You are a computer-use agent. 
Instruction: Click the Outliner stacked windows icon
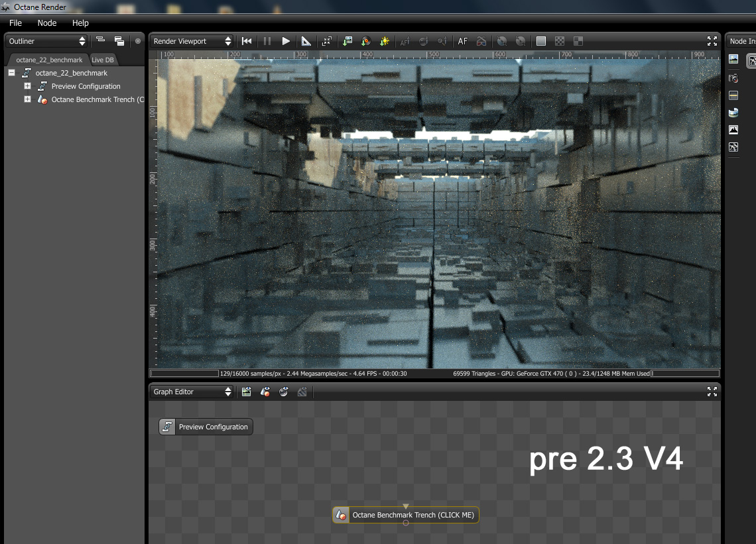click(119, 42)
